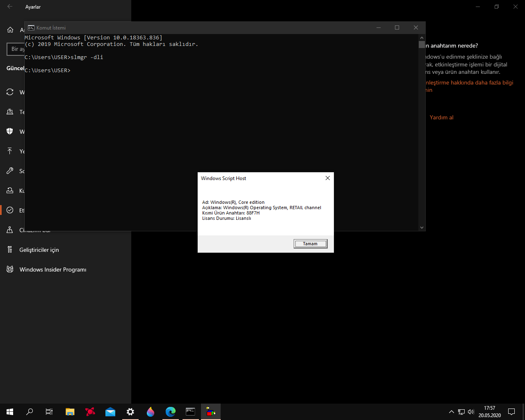Click the Tamam button in Windows Script Host
Image resolution: width=525 pixels, height=420 pixels.
(x=310, y=244)
